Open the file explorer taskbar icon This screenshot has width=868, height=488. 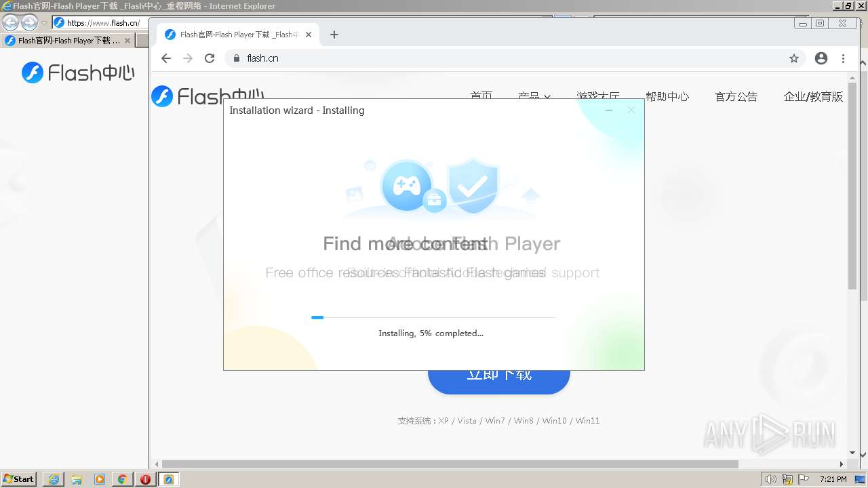(x=77, y=479)
